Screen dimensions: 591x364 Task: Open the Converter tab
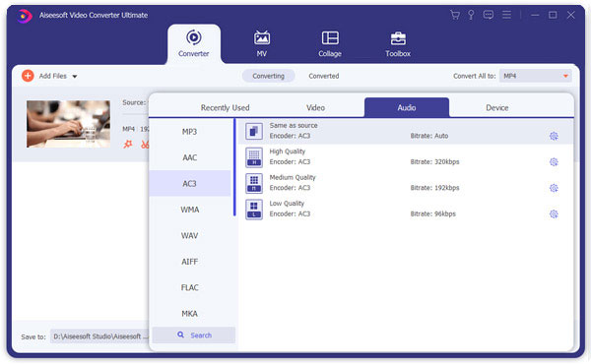coord(194,43)
